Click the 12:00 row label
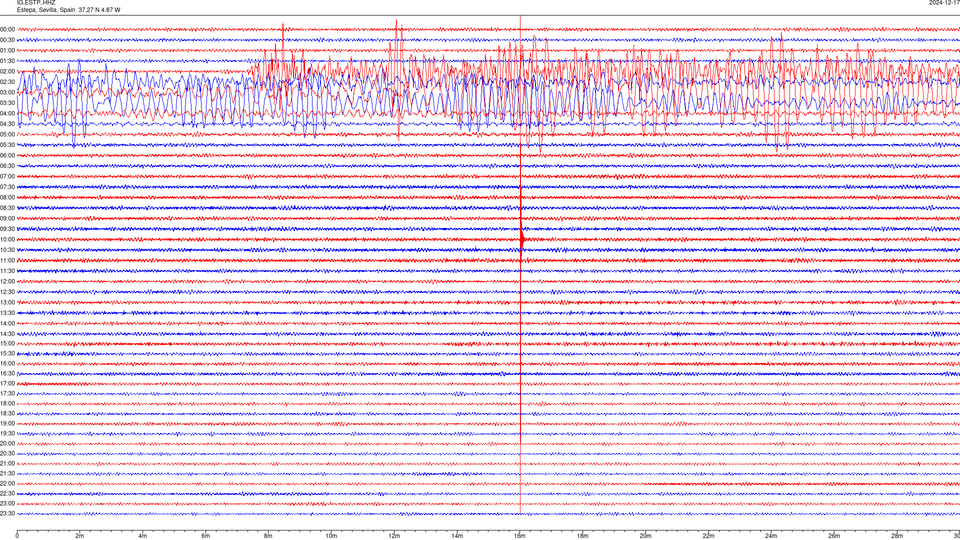This screenshot has height=540, width=960. coord(7,281)
